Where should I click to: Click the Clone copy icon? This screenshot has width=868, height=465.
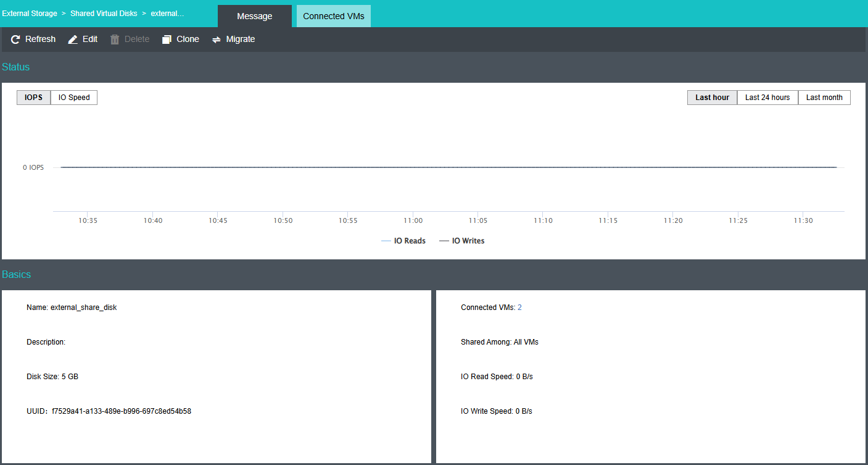[x=167, y=40]
